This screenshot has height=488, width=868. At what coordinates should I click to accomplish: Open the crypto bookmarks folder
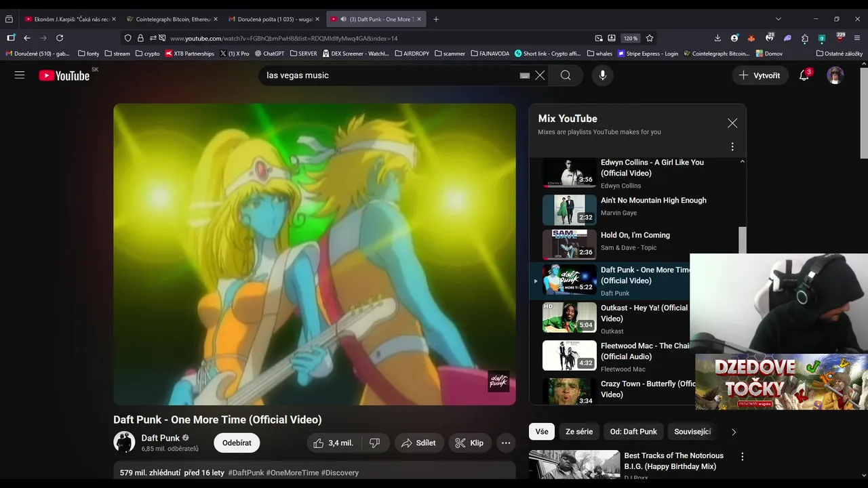pos(148,54)
